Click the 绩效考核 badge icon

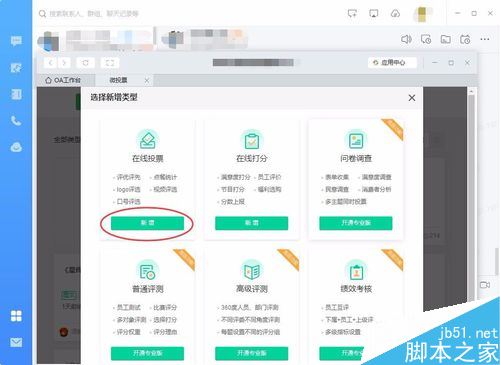point(356,271)
